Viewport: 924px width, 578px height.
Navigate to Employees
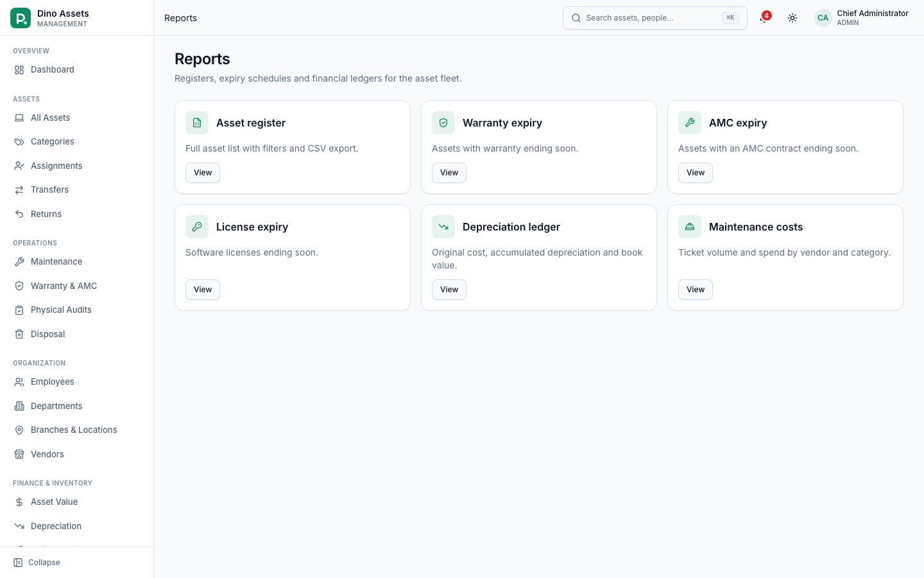[x=77, y=381]
